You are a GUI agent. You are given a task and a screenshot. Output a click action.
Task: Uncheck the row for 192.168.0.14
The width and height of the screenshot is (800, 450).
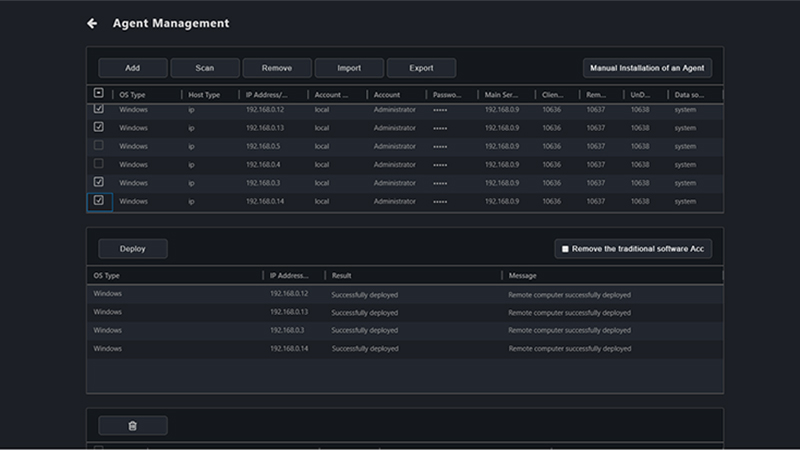tap(98, 201)
